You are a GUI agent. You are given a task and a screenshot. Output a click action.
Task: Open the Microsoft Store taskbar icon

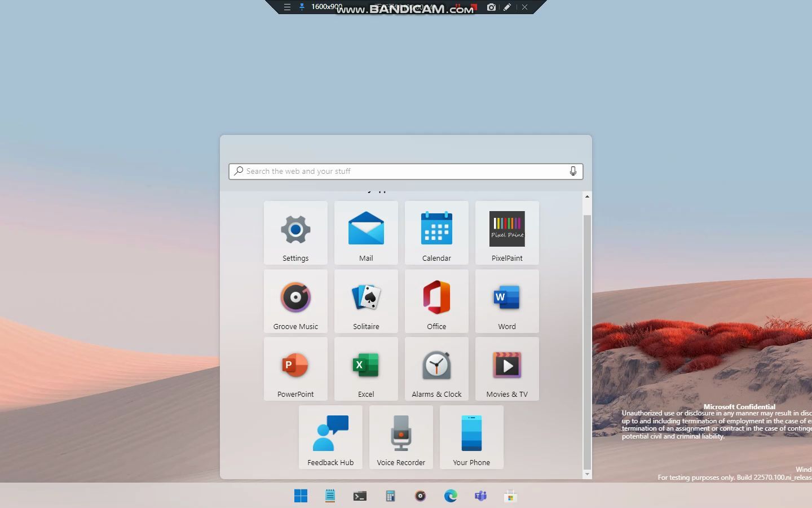[510, 496]
